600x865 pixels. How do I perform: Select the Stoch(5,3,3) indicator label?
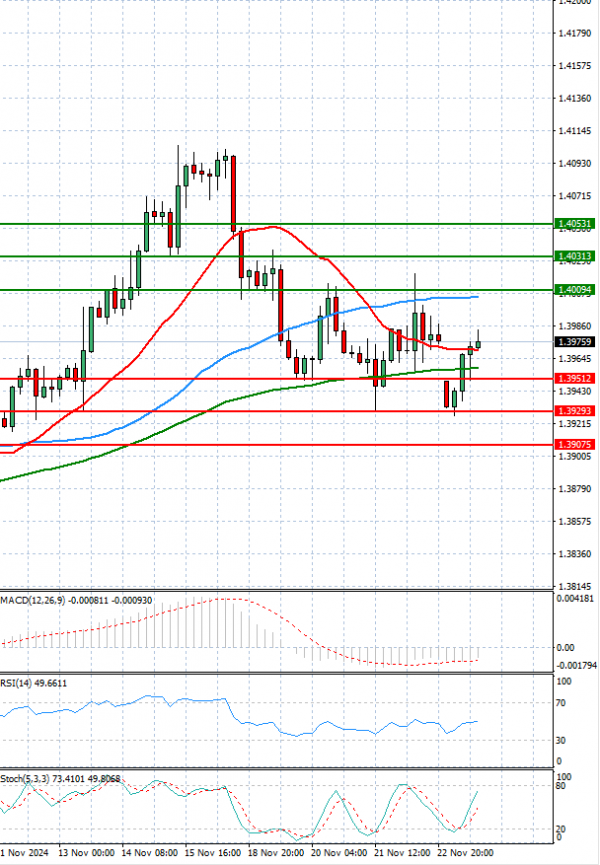click(x=60, y=778)
